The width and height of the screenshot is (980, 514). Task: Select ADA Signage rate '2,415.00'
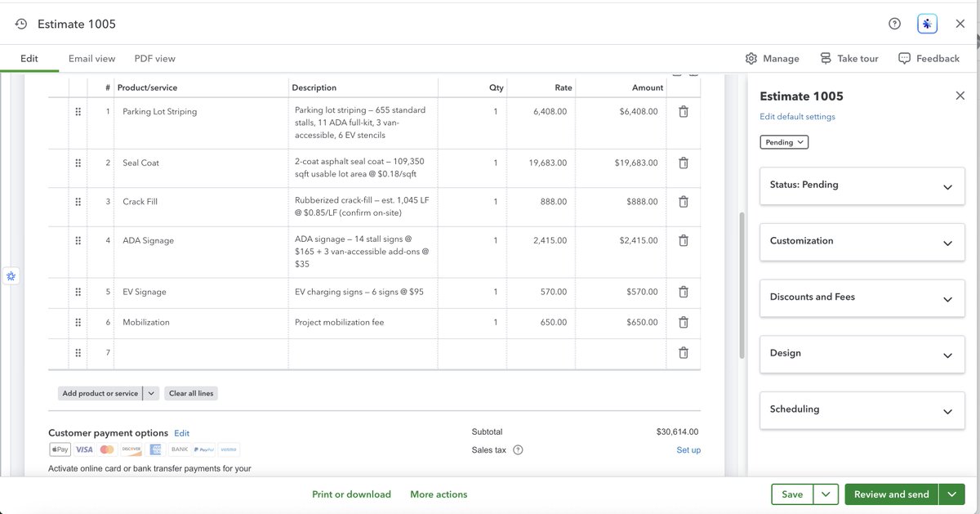click(x=548, y=240)
